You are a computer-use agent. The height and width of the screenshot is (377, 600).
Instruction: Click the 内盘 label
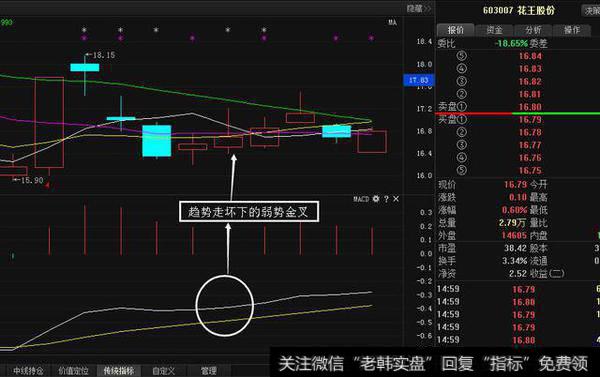click(x=539, y=235)
